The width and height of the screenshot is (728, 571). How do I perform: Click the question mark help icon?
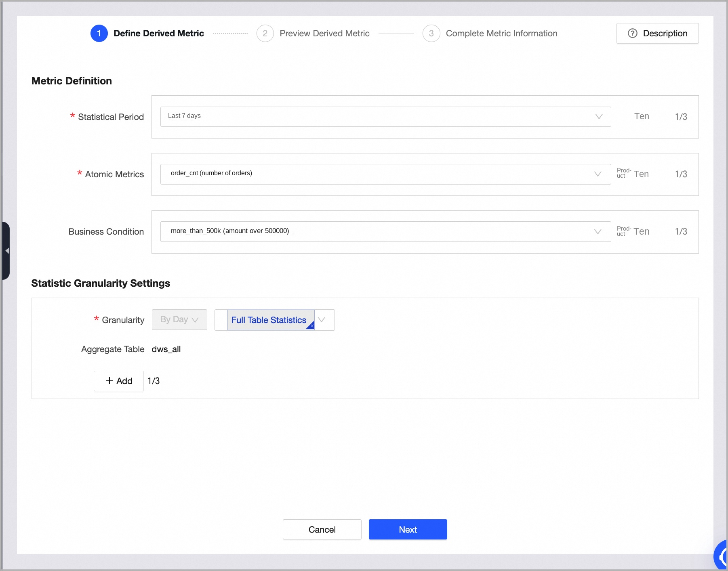point(632,33)
